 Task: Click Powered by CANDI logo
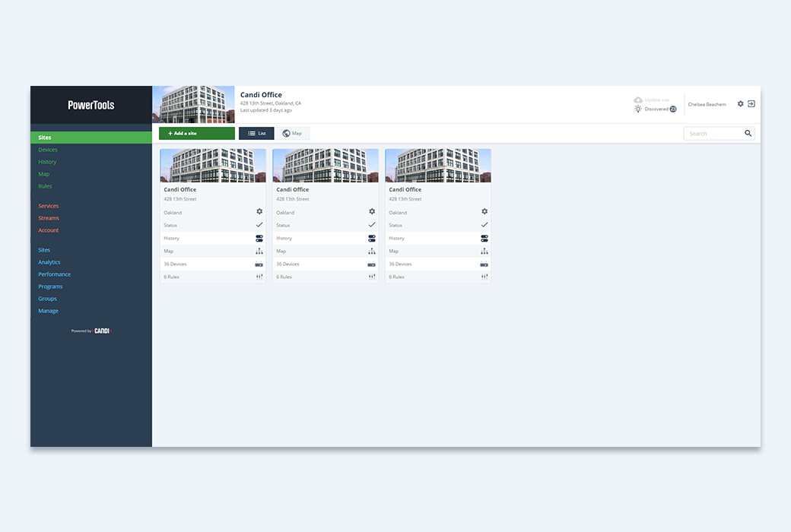pyautogui.click(x=91, y=331)
